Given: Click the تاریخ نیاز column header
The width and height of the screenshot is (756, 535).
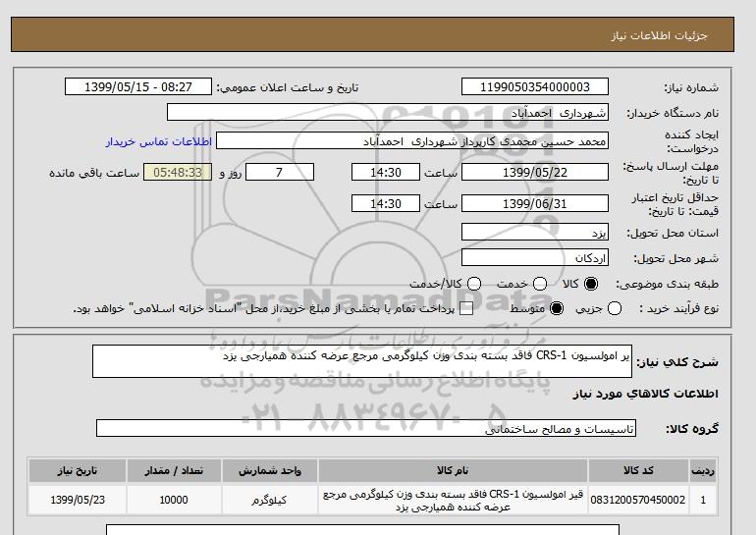Looking at the screenshot, I should [x=78, y=470].
